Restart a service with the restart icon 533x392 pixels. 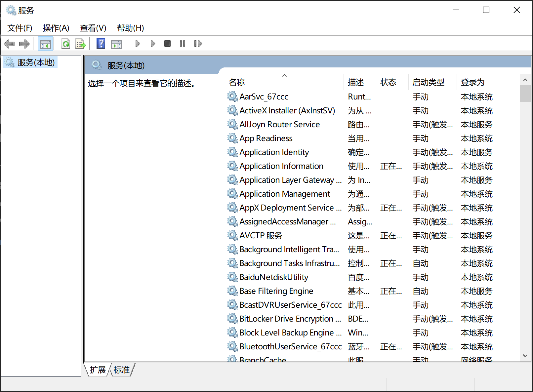click(x=198, y=43)
